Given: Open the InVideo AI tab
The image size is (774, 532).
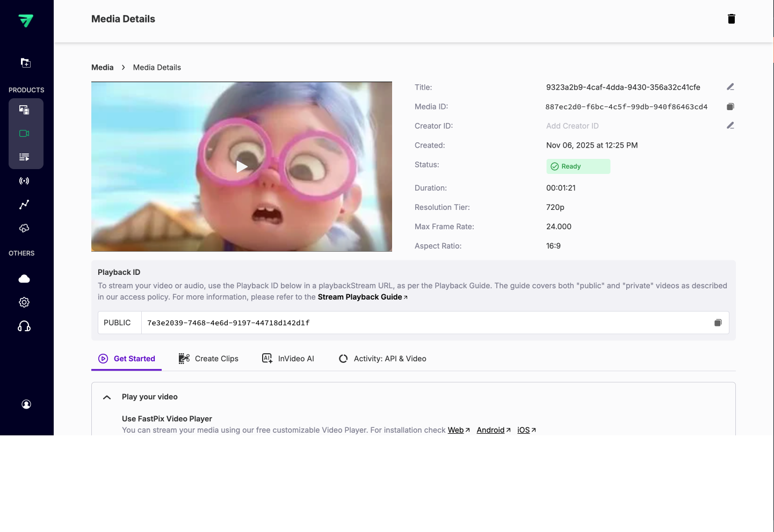Looking at the screenshot, I should pos(288,358).
